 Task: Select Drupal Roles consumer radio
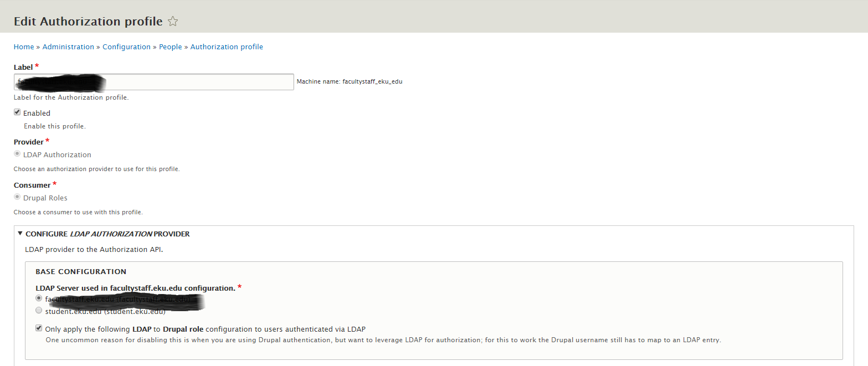tap(17, 197)
